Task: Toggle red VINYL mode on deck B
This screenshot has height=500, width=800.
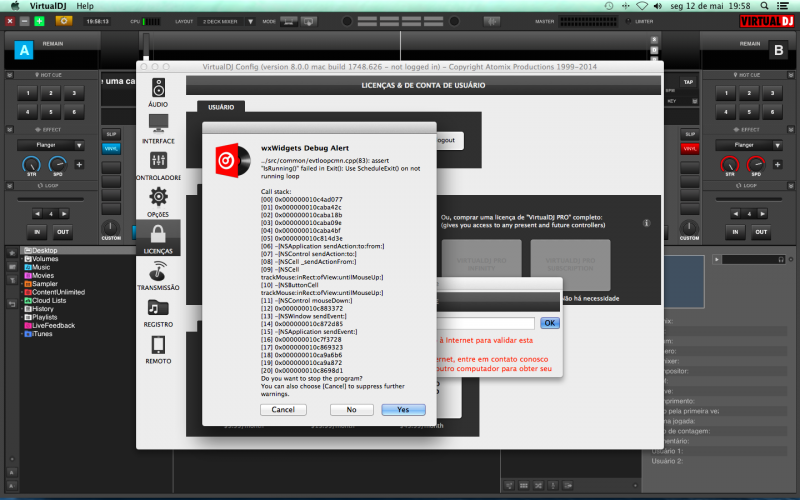Action: pos(690,148)
